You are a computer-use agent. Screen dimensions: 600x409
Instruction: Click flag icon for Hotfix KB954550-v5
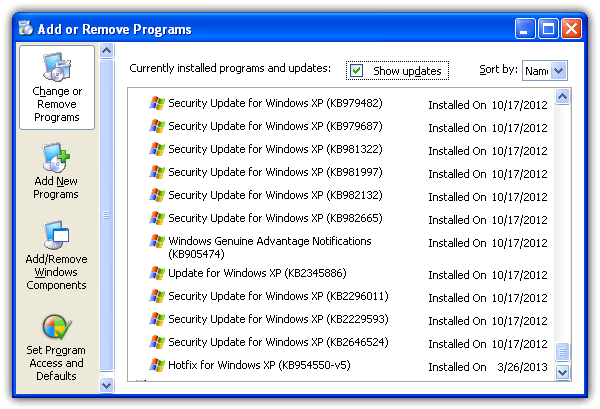tap(157, 365)
